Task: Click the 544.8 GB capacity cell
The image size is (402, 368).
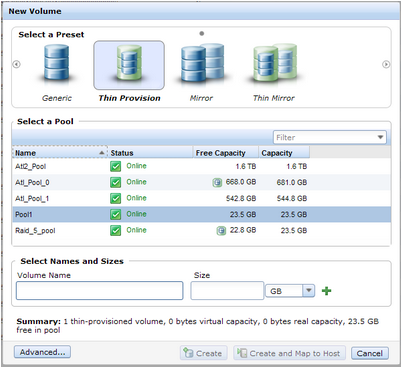Action: point(292,198)
